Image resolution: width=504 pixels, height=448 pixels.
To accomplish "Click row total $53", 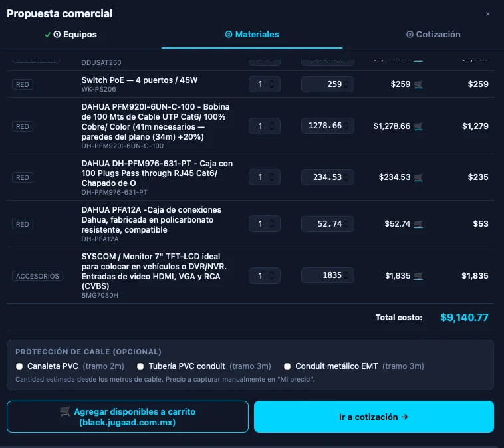I will (481, 224).
